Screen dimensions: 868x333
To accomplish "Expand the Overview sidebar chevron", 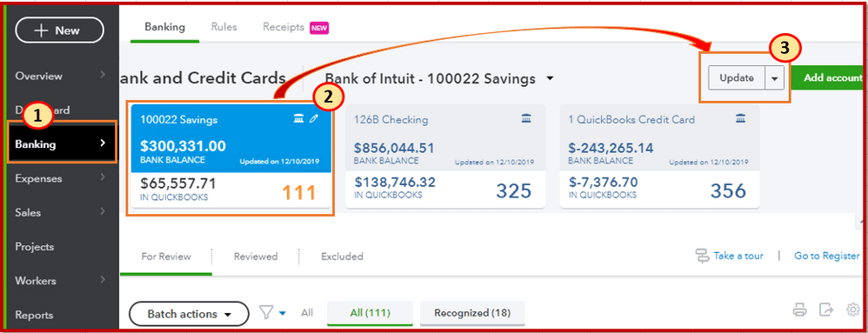I will [x=103, y=75].
